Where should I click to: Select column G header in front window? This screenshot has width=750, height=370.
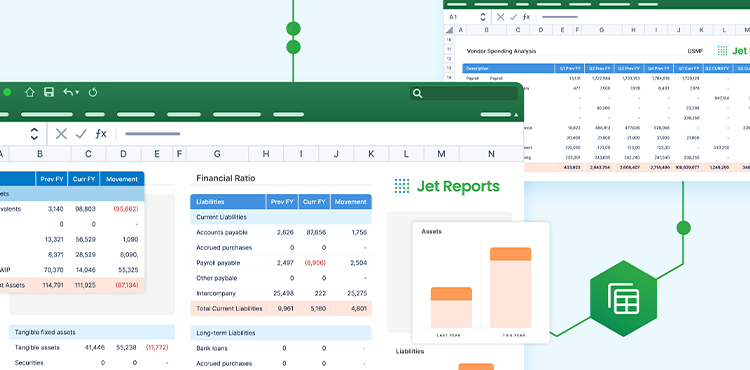click(x=217, y=154)
